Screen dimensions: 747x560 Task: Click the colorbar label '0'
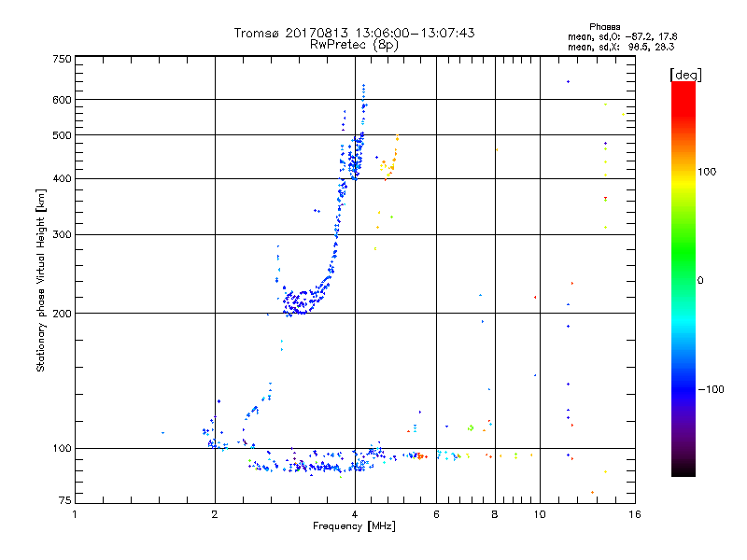700,280
